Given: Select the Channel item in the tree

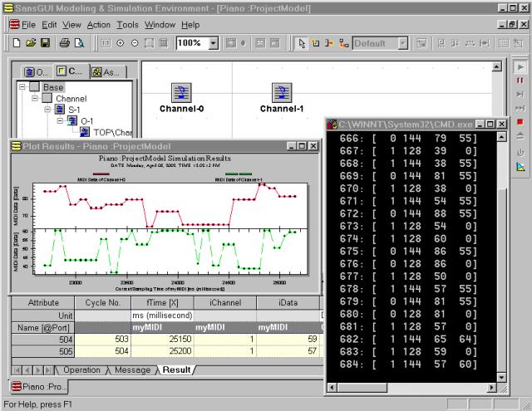Looking at the screenshot, I should pyautogui.click(x=70, y=98).
